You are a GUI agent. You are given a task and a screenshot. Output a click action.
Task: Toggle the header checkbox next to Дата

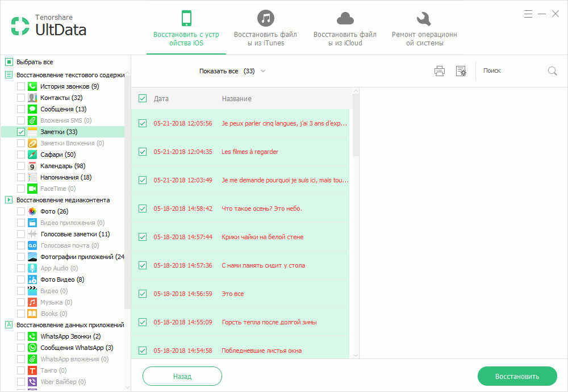(143, 98)
